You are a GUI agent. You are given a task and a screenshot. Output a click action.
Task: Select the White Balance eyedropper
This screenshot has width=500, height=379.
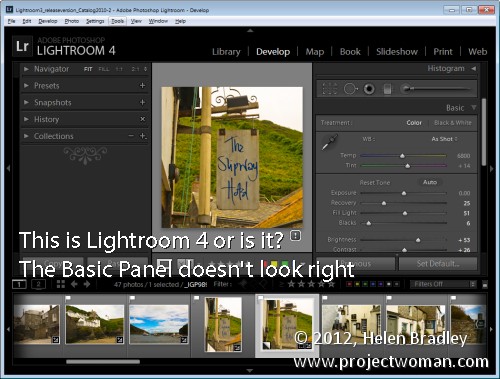coord(330,142)
